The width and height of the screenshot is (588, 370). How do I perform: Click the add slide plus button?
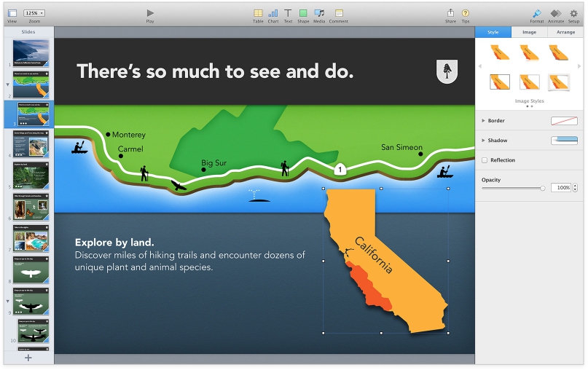point(28,358)
